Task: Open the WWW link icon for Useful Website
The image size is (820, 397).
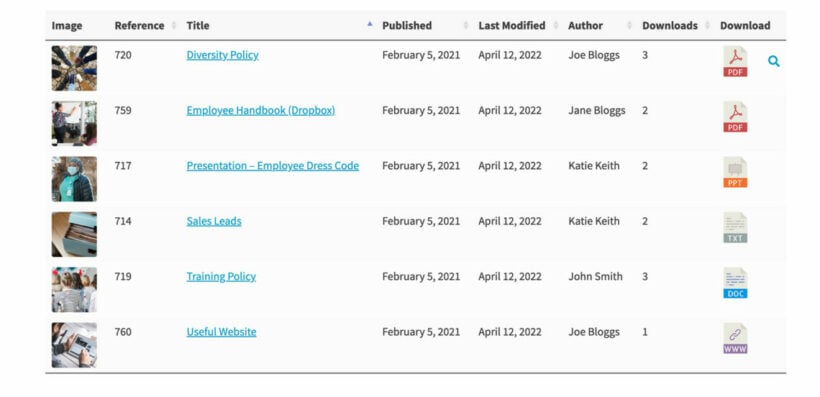Action: point(735,338)
